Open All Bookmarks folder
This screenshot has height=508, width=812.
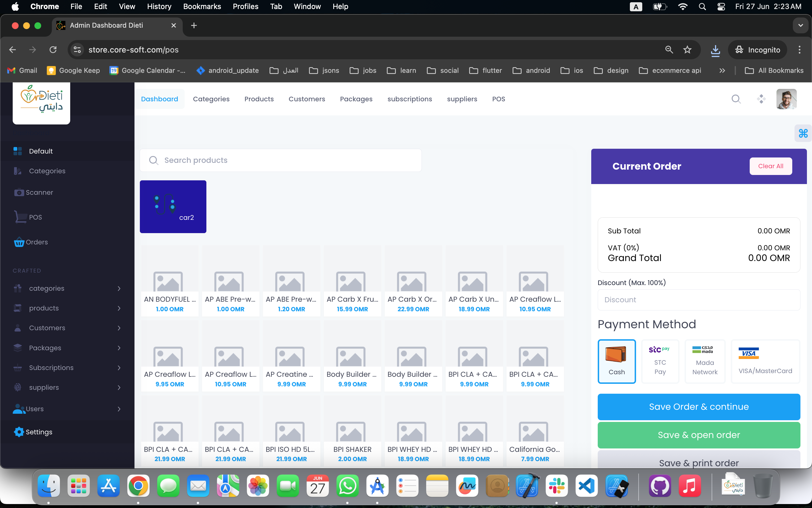tap(774, 71)
